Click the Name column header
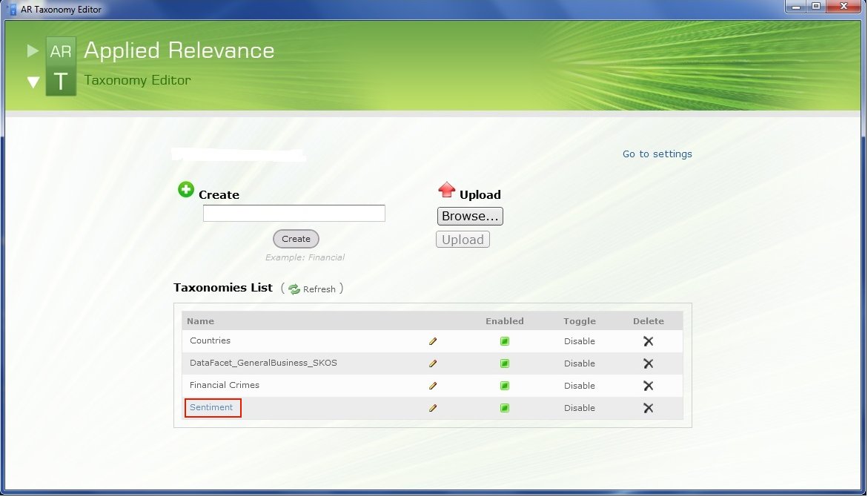This screenshot has height=497, width=868. coord(200,321)
